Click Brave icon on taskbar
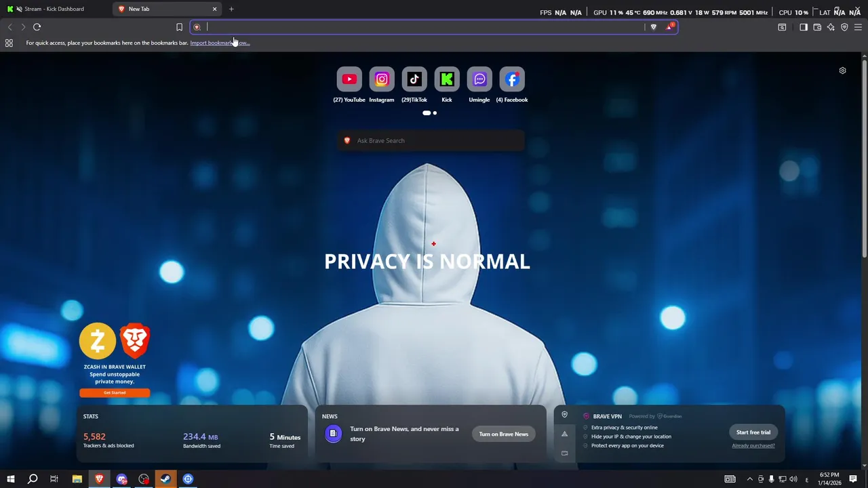Viewport: 868px width, 488px height. click(99, 479)
